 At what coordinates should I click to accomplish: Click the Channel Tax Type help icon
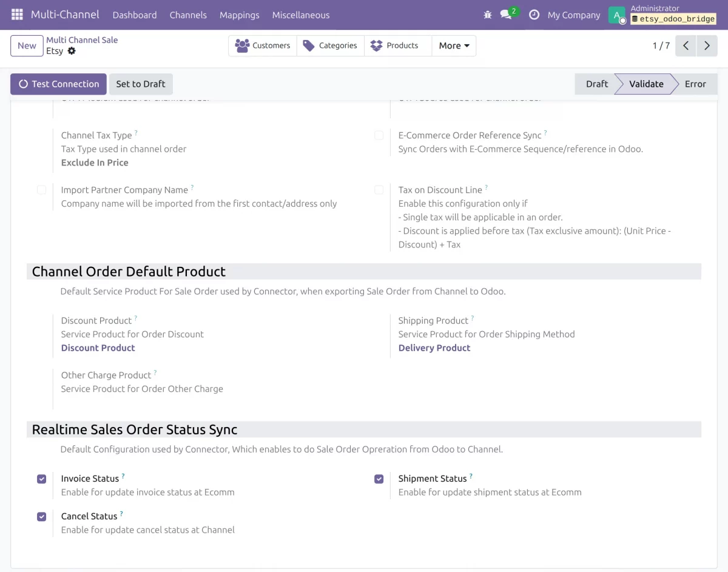pyautogui.click(x=136, y=133)
